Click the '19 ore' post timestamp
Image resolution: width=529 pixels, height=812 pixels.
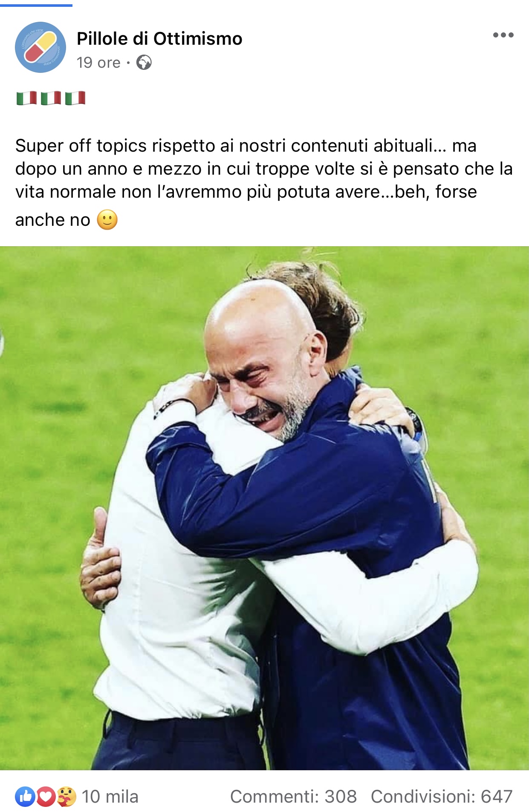[98, 63]
